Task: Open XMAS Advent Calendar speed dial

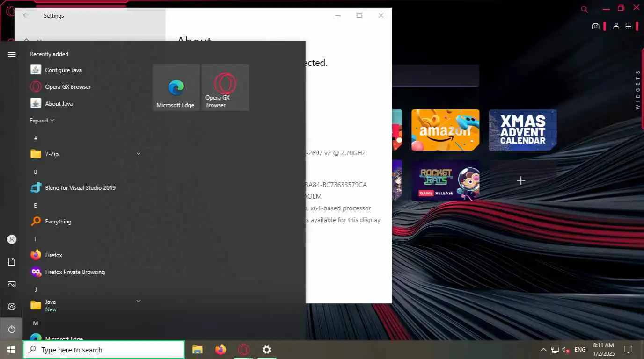Action: 523,130
